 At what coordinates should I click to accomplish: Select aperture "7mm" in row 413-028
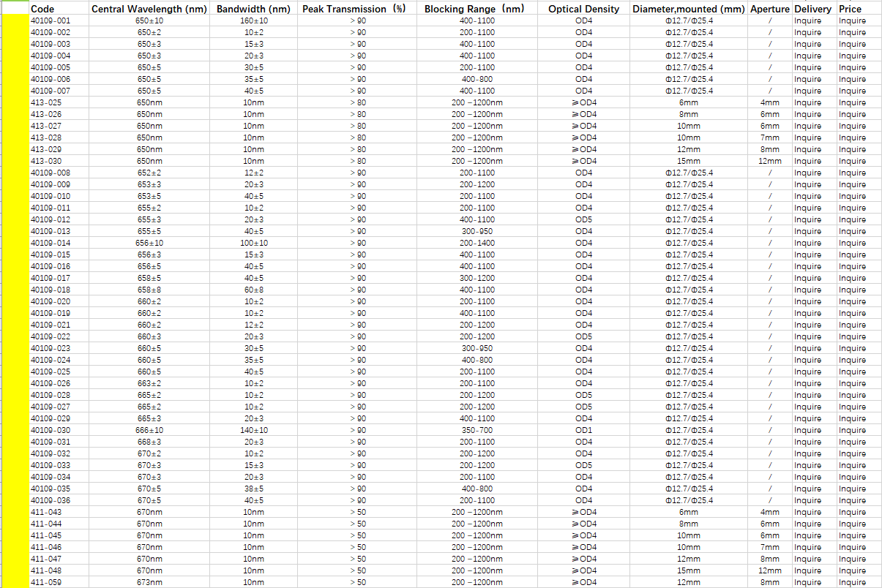coord(770,137)
